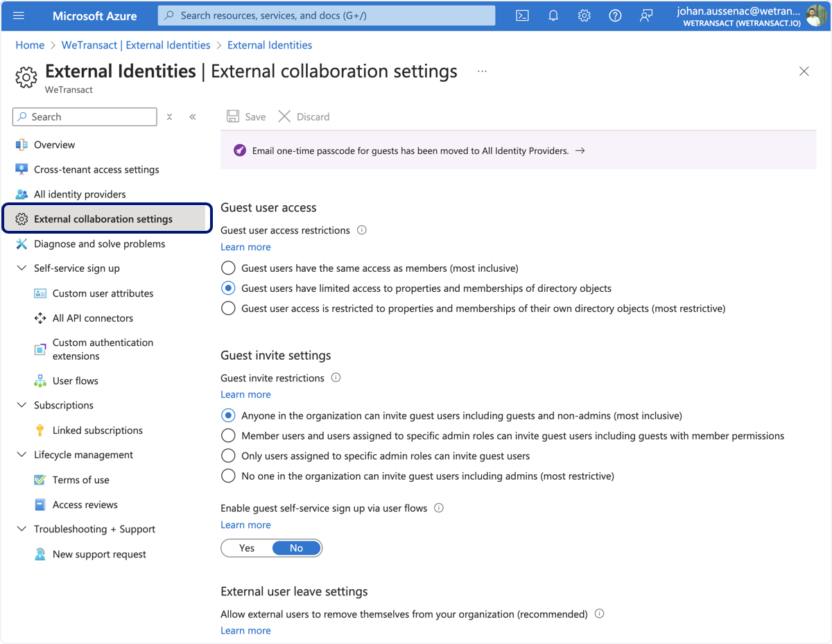Click the rocket icon in the notification banner

pos(240,150)
